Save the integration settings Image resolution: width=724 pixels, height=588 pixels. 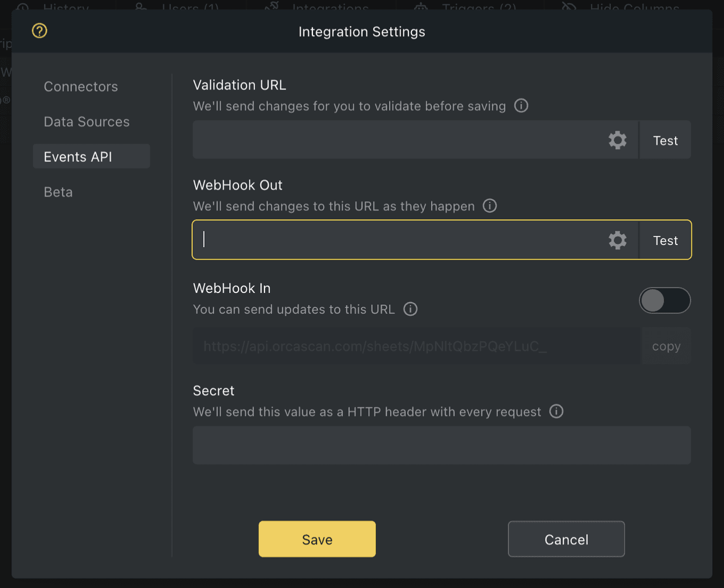(x=317, y=539)
